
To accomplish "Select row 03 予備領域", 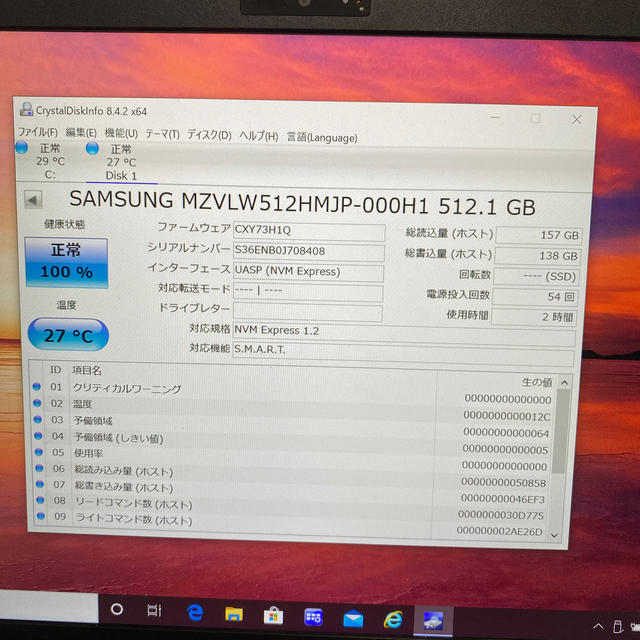I will click(292, 426).
